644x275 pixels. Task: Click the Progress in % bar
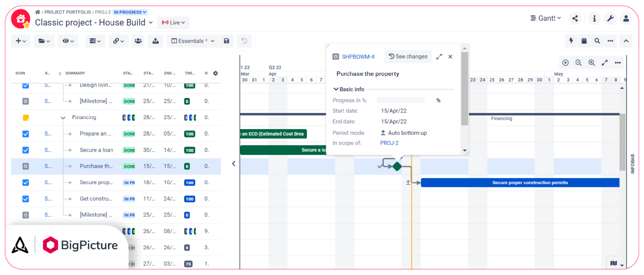[x=400, y=100]
